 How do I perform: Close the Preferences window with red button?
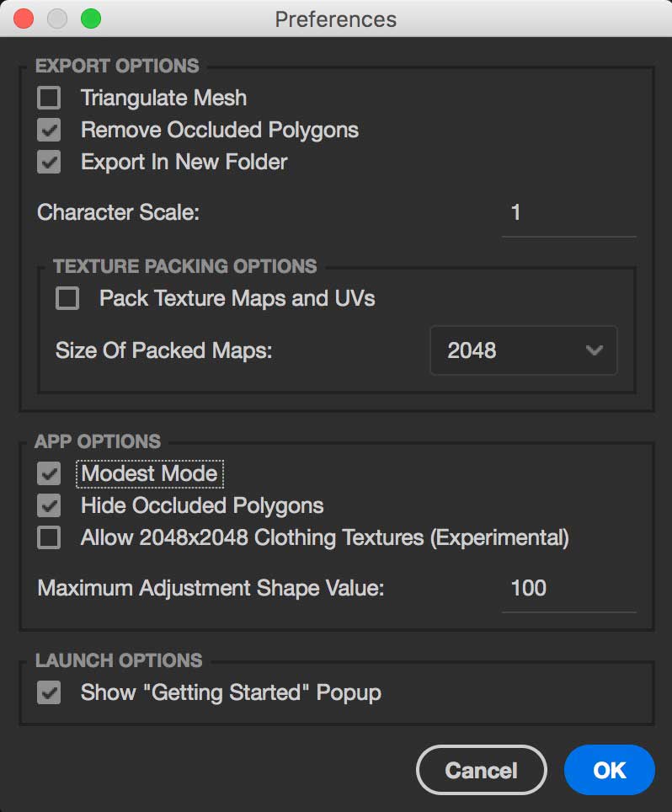tap(24, 19)
